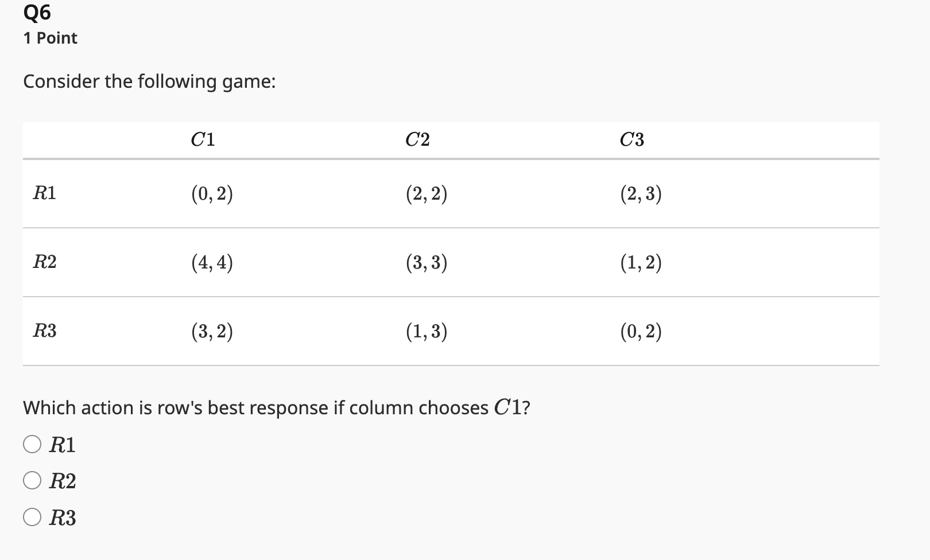The image size is (930, 560).
Task: Click the phrase Consider the following game
Action: pyautogui.click(x=149, y=81)
